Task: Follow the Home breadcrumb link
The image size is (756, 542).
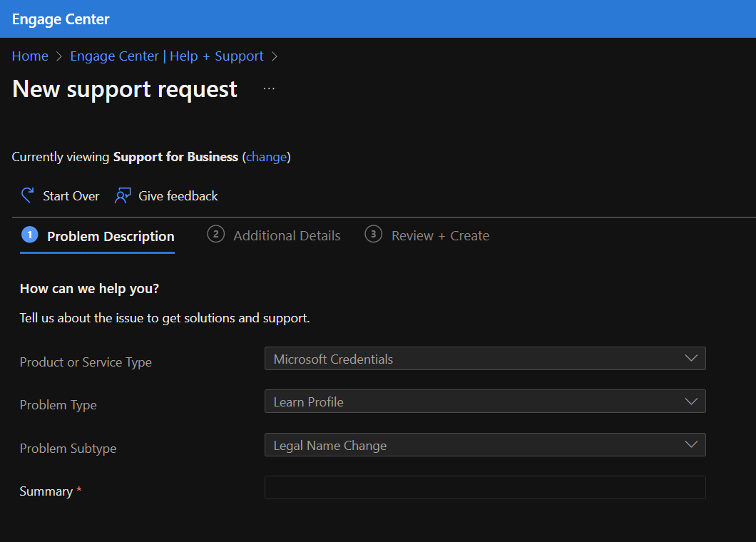Action: point(30,56)
